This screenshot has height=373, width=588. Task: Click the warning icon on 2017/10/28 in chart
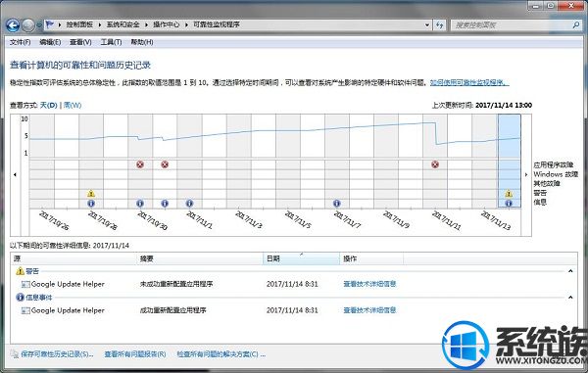(x=91, y=194)
